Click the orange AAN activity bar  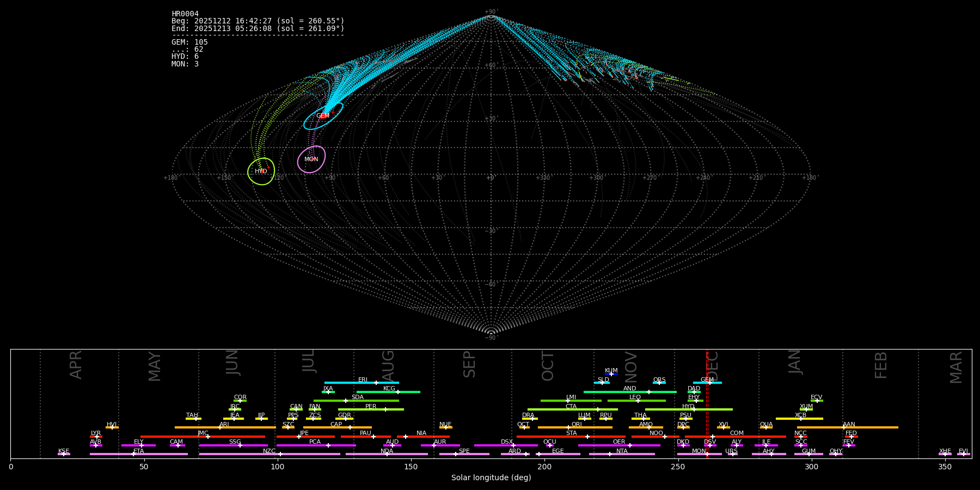[x=871, y=427]
